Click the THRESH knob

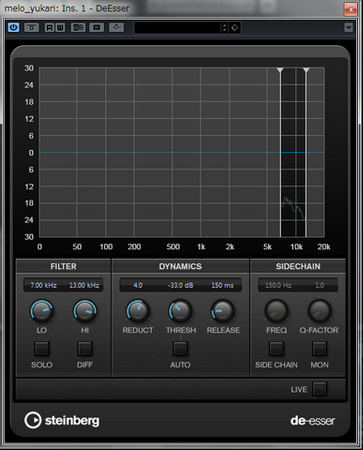click(x=180, y=310)
